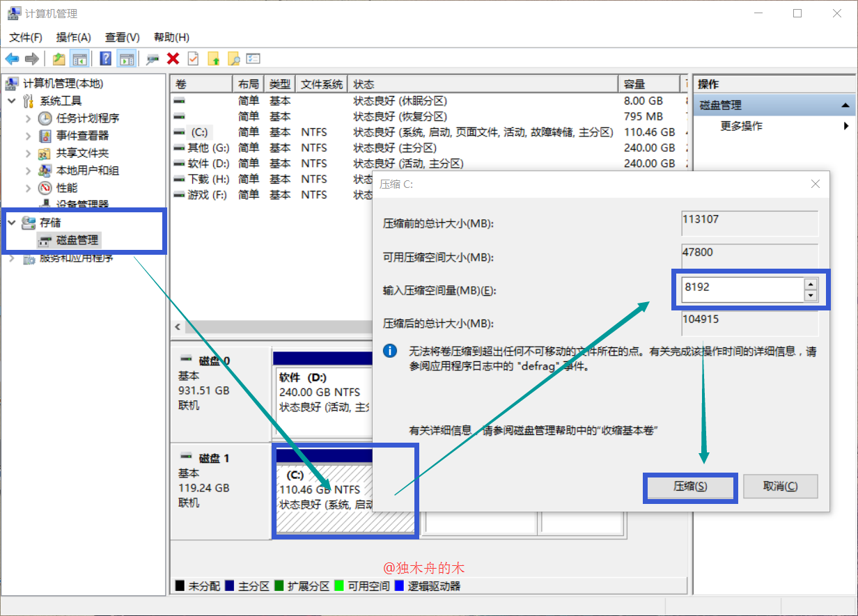Image resolution: width=858 pixels, height=616 pixels.
Task: Open Help via the blue question mark icon
Action: pos(105,58)
